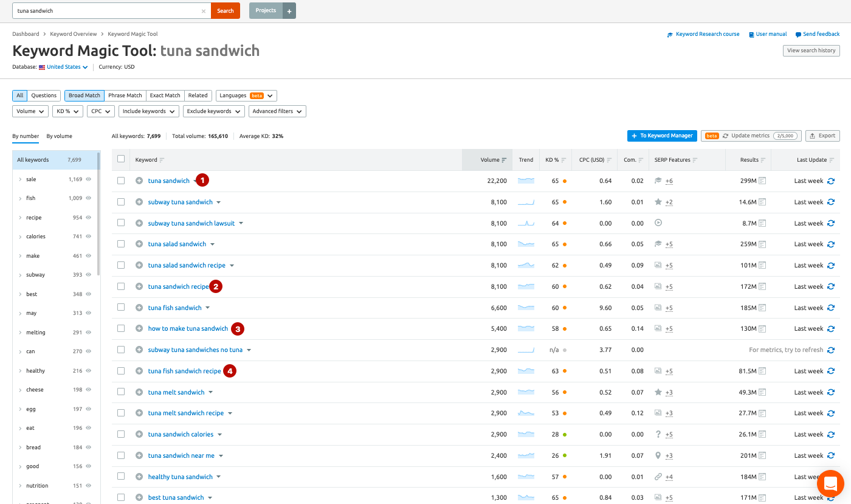This screenshot has height=504, width=851.
Task: Tick checkbox for tuna sandwich recipe
Action: tap(121, 286)
